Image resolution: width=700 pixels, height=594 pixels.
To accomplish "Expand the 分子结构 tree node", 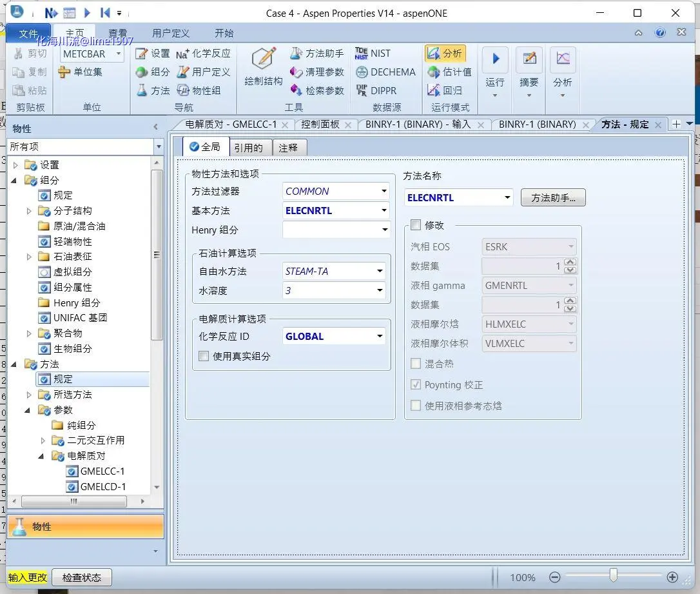I will click(29, 211).
